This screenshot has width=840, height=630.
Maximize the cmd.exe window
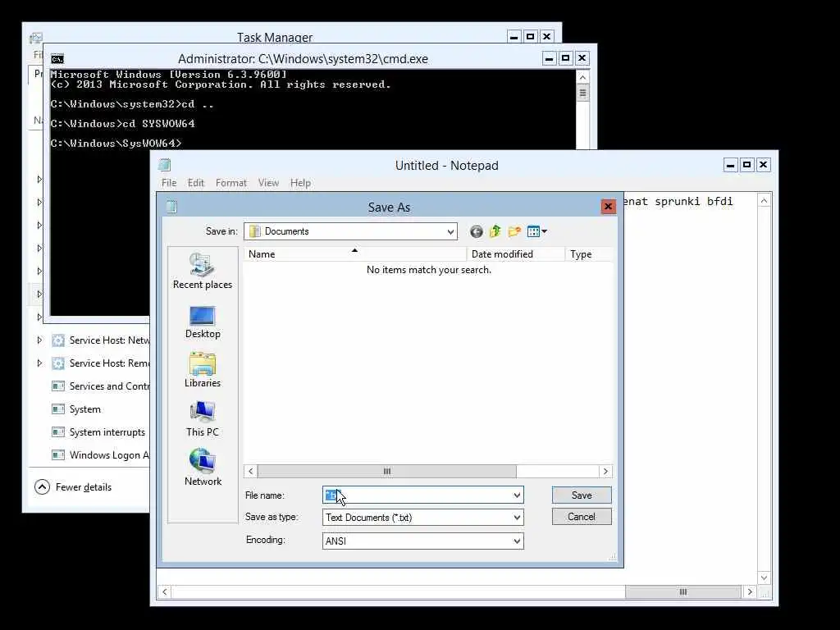pos(565,58)
